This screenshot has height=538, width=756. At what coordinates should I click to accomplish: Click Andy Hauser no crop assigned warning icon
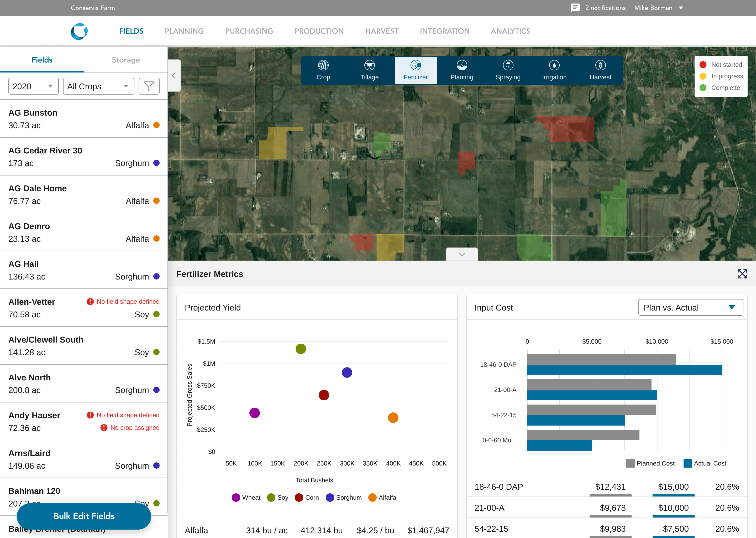point(104,428)
